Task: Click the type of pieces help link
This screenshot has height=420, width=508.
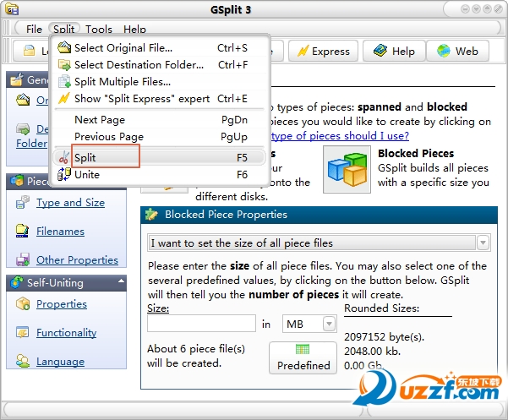Action: [340, 136]
